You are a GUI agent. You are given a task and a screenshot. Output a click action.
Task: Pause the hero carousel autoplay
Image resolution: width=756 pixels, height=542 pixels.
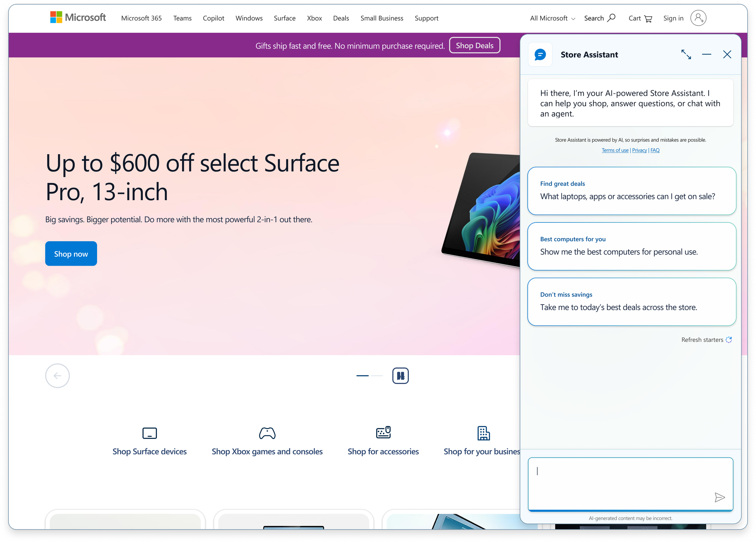coord(400,376)
